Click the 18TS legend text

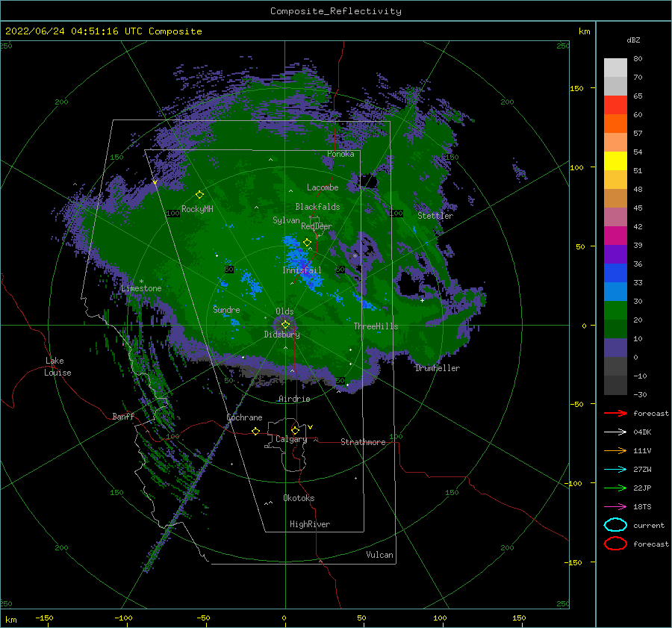tap(642, 507)
